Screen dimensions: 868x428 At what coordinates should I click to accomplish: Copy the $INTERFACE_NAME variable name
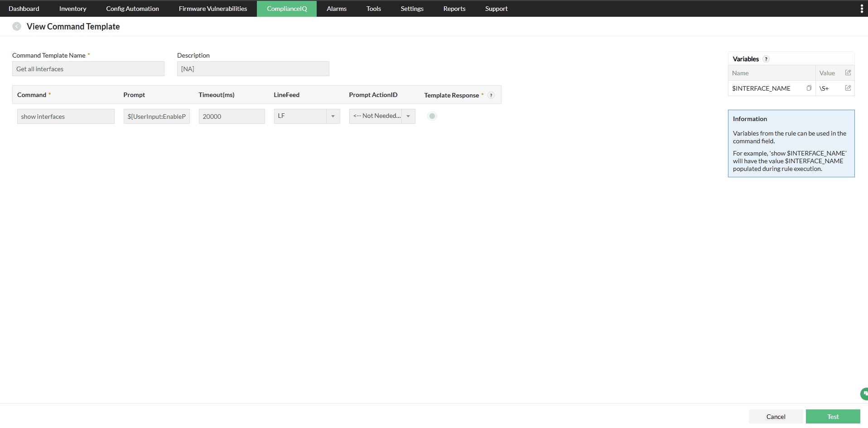[x=809, y=88]
